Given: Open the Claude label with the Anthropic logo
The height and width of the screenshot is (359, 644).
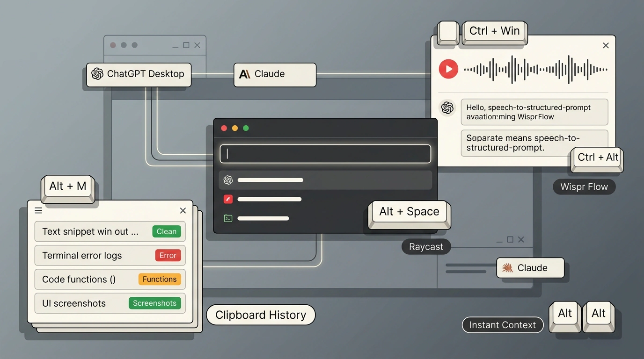Looking at the screenshot, I should click(275, 74).
